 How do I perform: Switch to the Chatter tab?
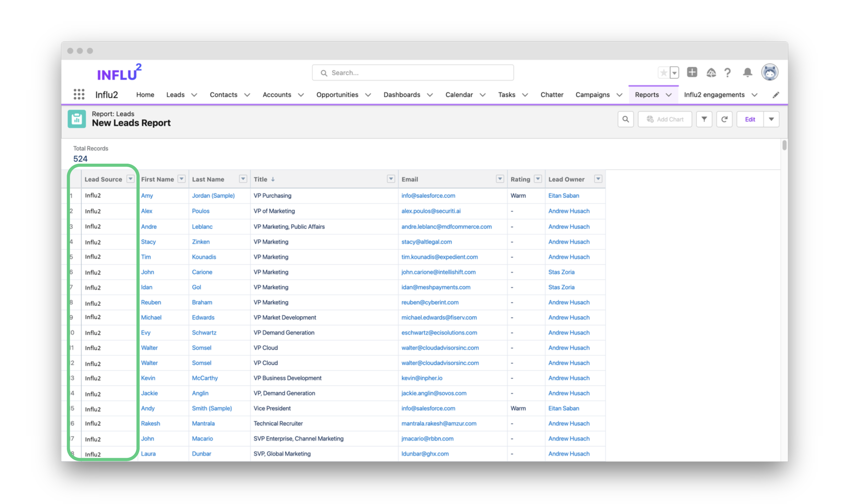[551, 95]
